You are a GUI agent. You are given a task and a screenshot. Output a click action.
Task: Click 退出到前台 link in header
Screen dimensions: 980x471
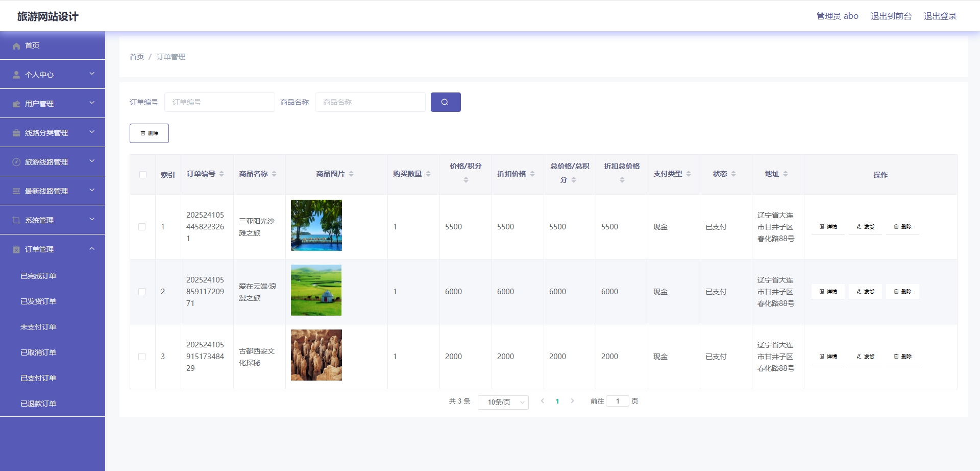(891, 16)
